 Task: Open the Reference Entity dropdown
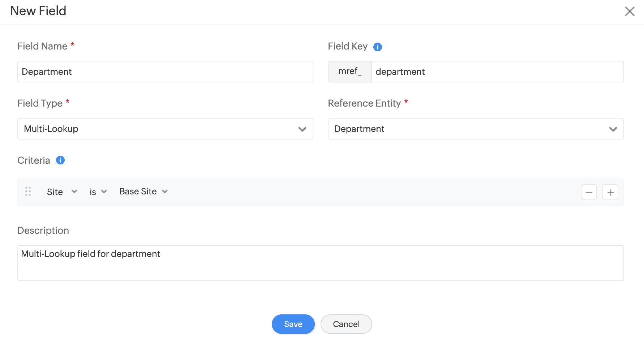[x=613, y=129]
